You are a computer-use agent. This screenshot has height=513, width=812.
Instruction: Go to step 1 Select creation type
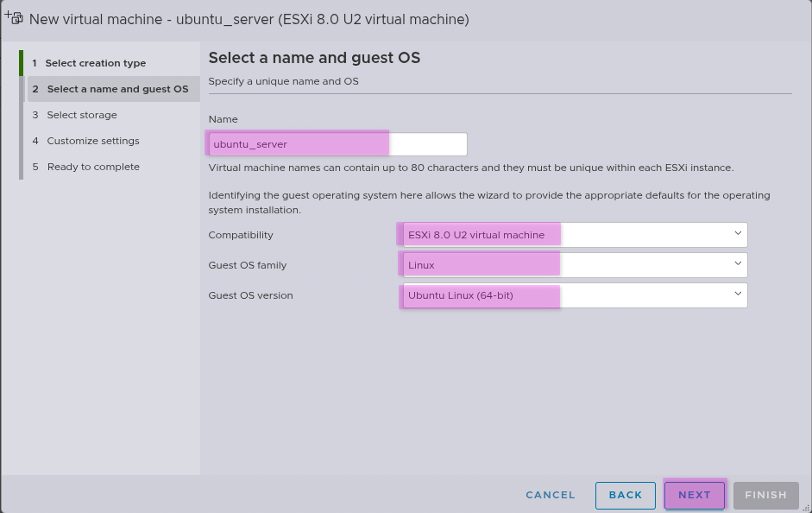95,63
